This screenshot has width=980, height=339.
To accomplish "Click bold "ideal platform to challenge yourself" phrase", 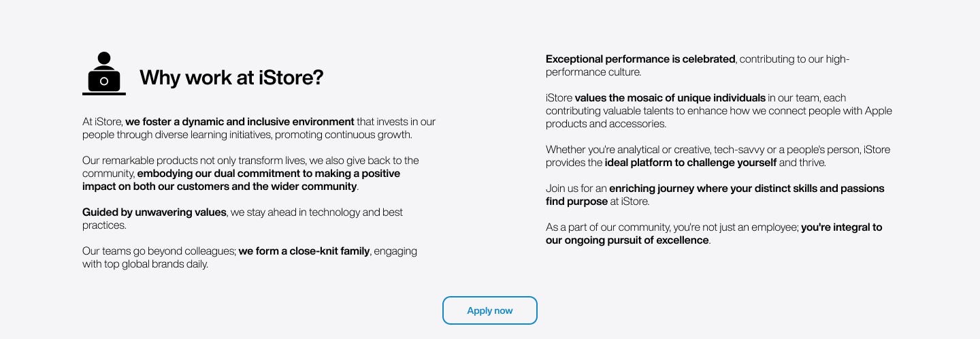I will click(690, 163).
